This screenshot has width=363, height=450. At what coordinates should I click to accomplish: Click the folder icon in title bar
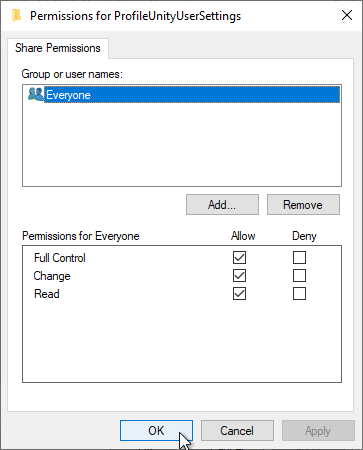[16, 16]
